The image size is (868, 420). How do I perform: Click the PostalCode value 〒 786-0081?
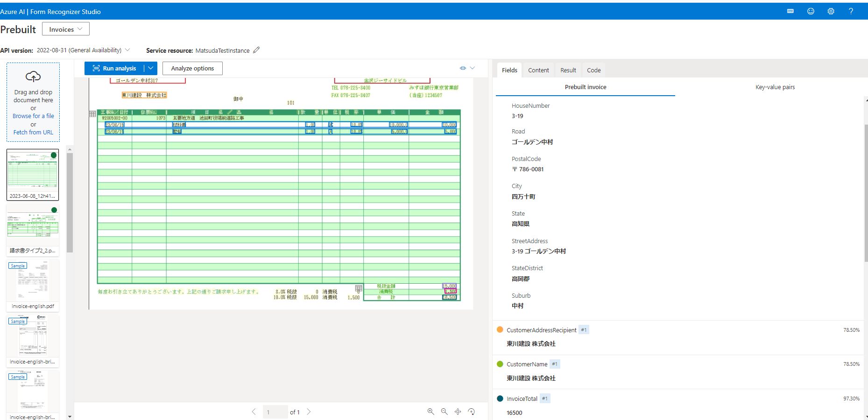[528, 169]
